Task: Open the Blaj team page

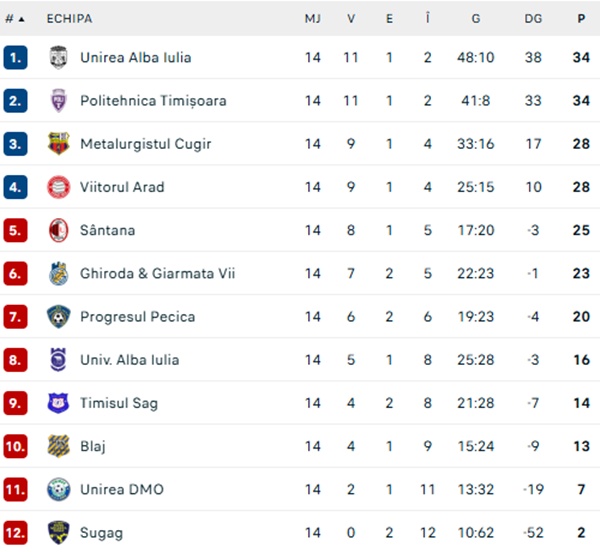Action: point(93,446)
